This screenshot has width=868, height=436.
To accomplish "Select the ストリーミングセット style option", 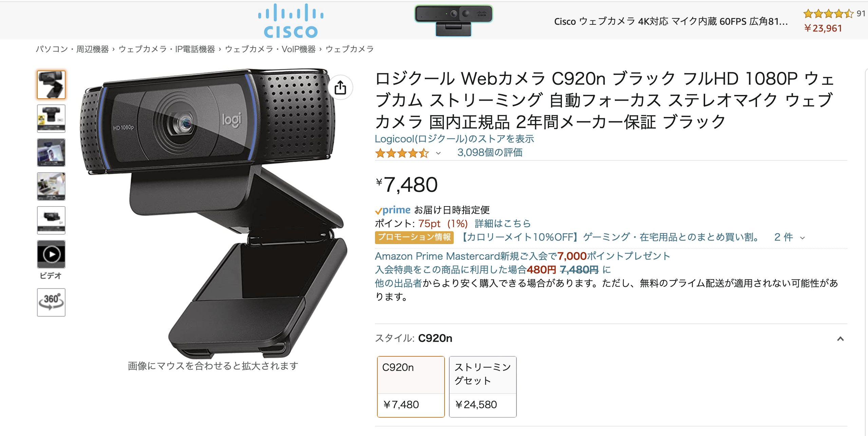I will tap(483, 387).
